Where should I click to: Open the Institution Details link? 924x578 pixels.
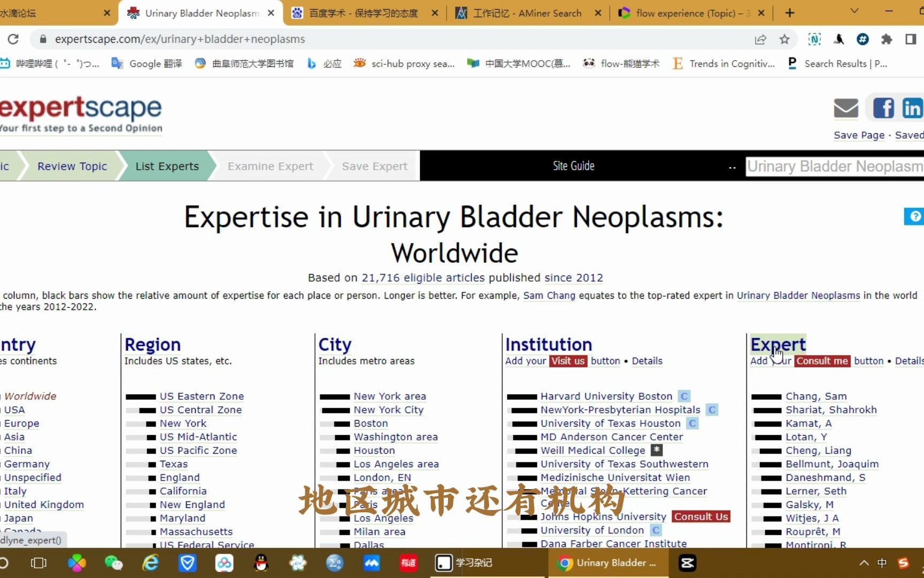point(647,361)
